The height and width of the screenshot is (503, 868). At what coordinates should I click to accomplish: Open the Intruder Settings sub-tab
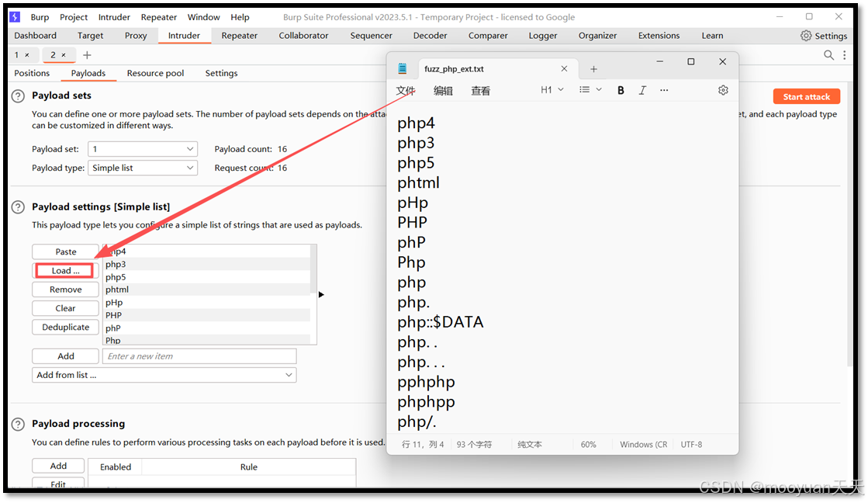coord(221,73)
